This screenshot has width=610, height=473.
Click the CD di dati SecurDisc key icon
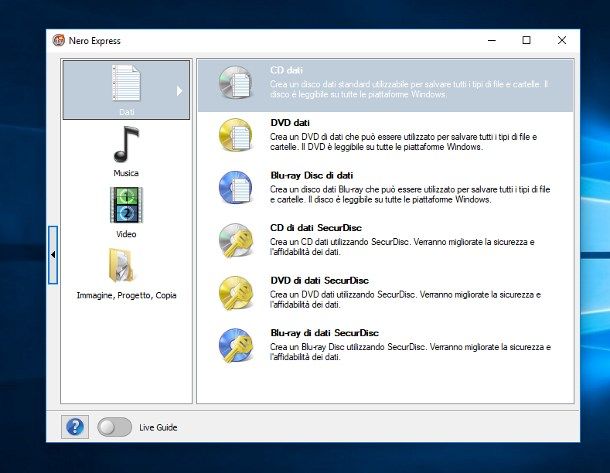pyautogui.click(x=235, y=240)
